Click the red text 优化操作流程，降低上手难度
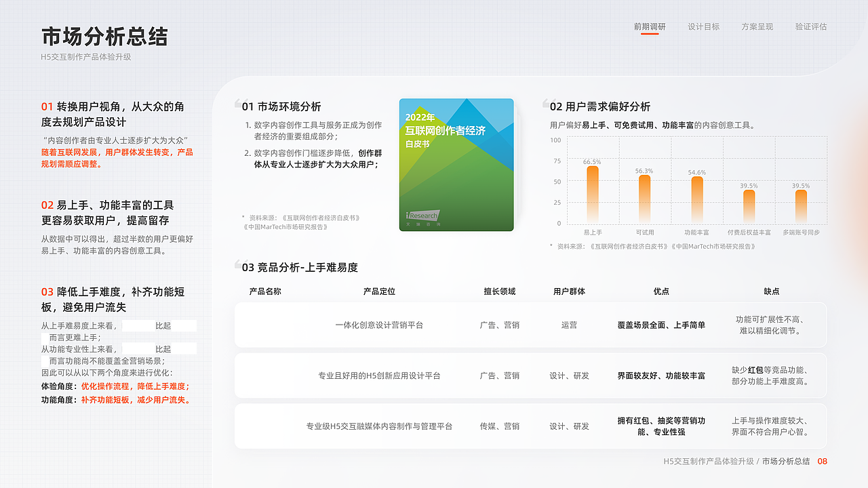Image resolution: width=868 pixels, height=488 pixels. (136, 386)
